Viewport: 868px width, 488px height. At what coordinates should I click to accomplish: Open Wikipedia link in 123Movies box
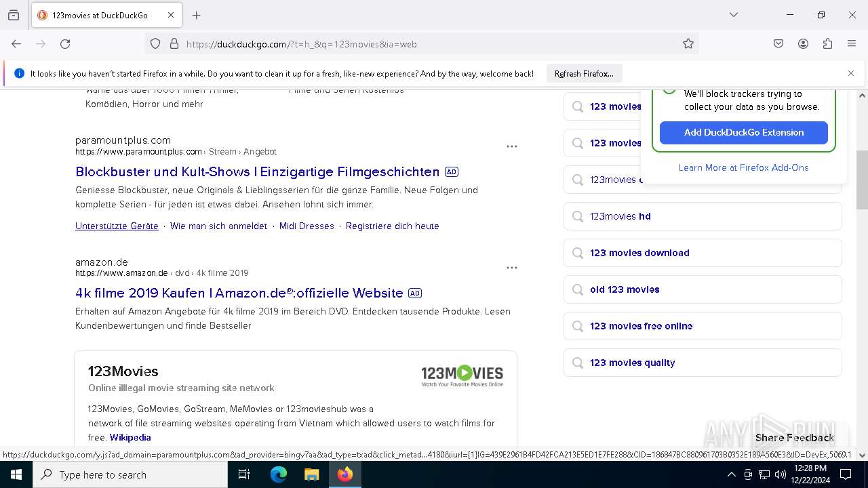tap(130, 438)
